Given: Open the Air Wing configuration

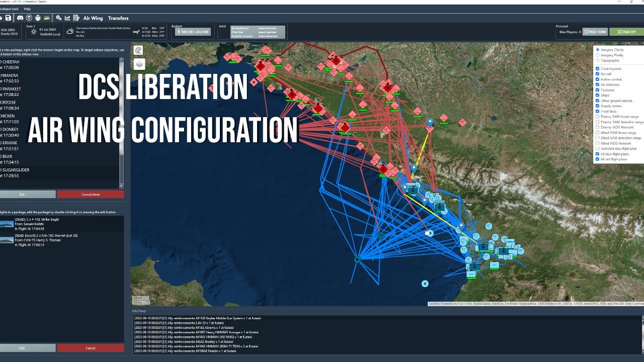Looking at the screenshot, I should click(x=93, y=18).
